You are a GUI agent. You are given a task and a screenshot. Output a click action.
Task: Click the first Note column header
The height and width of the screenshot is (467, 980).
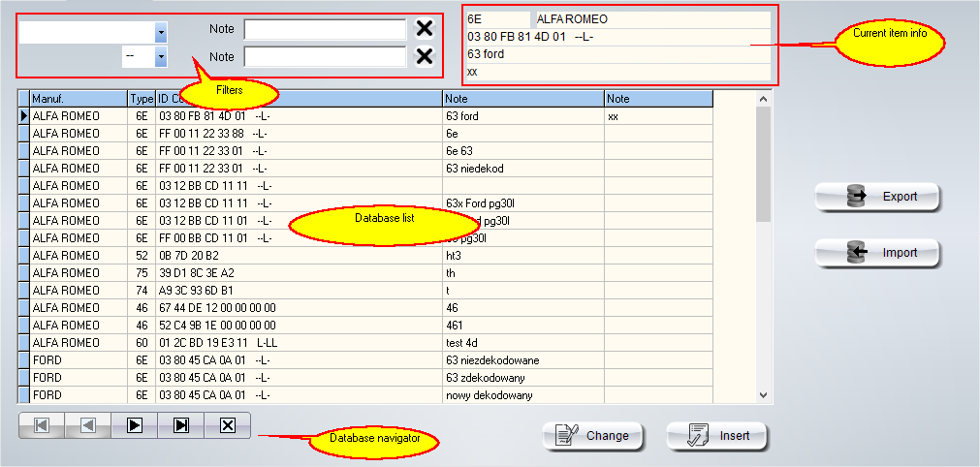click(x=523, y=99)
